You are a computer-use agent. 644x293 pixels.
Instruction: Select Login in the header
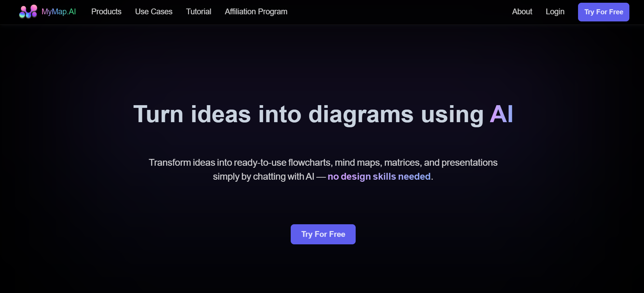click(555, 12)
